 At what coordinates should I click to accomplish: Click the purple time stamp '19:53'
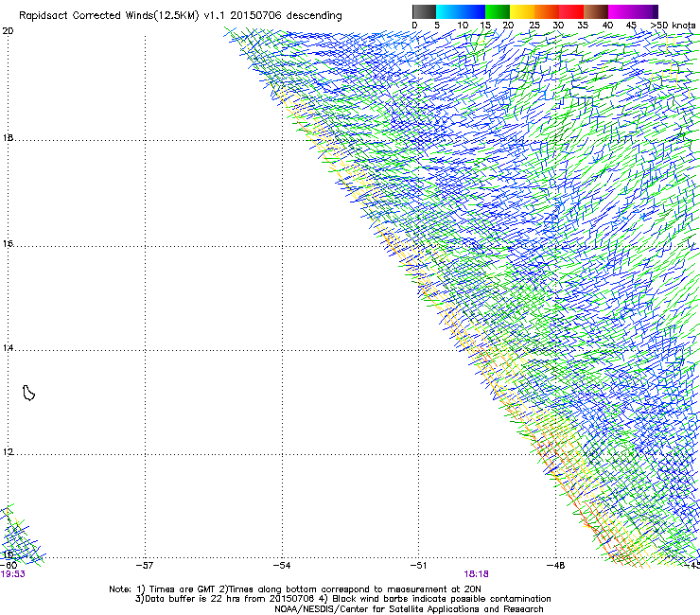pos(13,574)
